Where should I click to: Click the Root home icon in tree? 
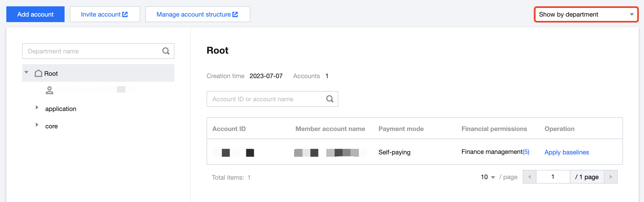[38, 73]
